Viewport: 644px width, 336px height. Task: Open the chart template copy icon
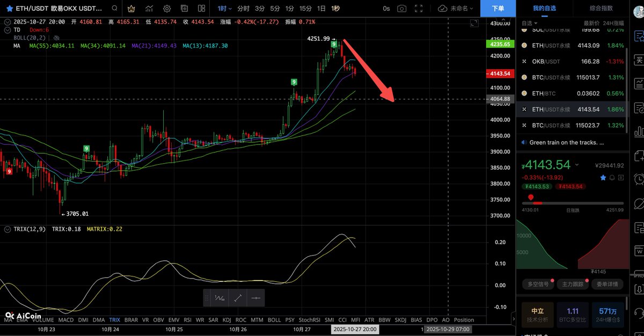click(184, 9)
